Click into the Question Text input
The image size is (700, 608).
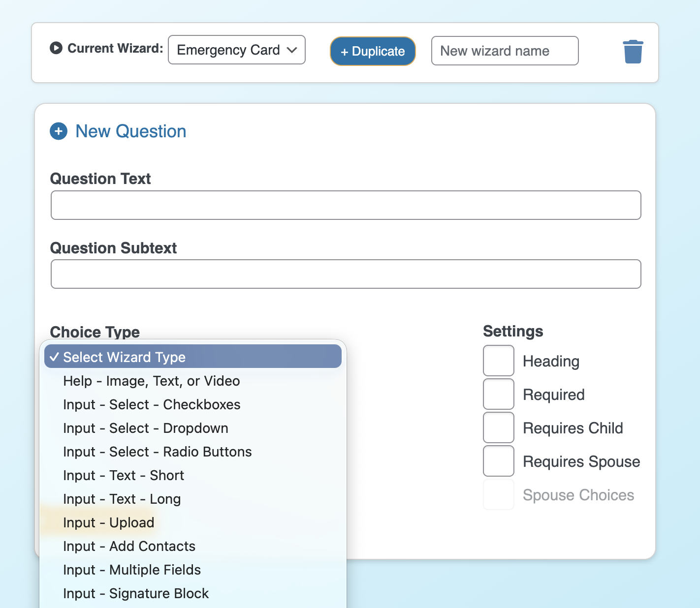pyautogui.click(x=346, y=205)
